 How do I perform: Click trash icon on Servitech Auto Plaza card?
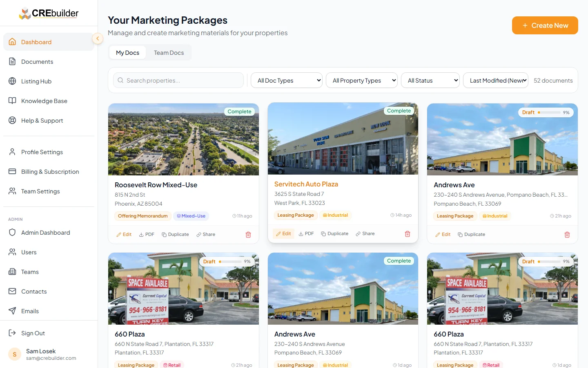(407, 234)
